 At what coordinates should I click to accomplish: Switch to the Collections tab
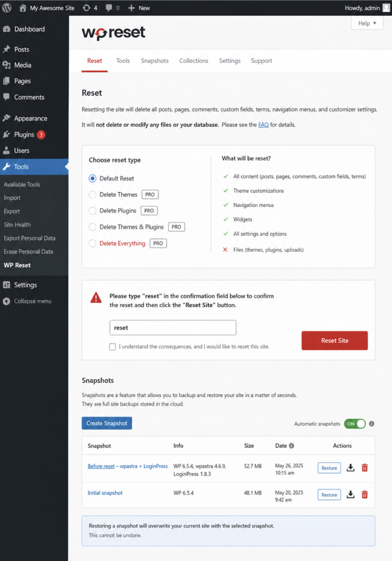193,61
